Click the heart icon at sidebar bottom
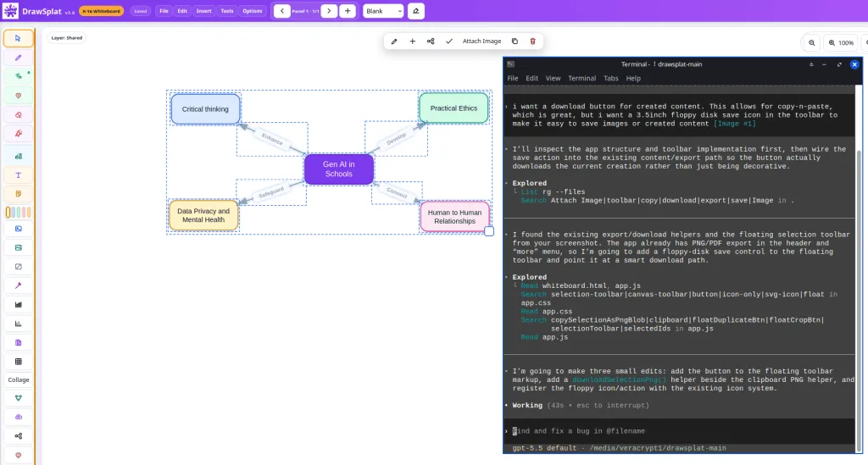 point(19,455)
